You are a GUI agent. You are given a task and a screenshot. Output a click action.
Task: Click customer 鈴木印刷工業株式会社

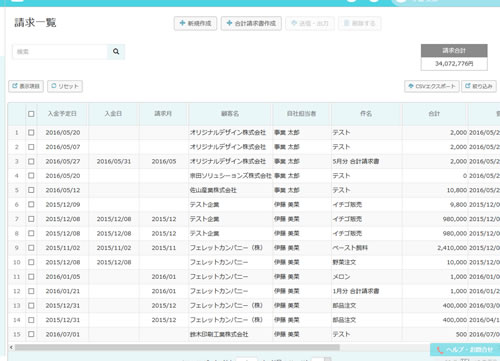(x=219, y=334)
